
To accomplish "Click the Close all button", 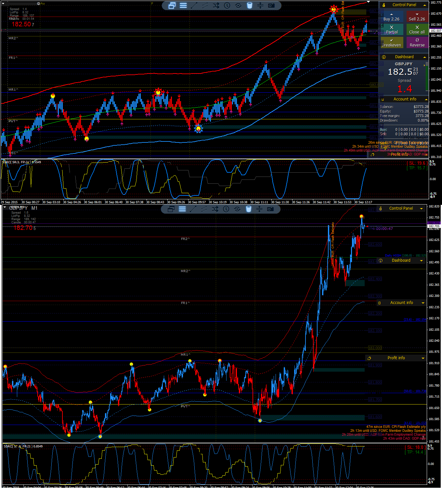I will tap(417, 30).
